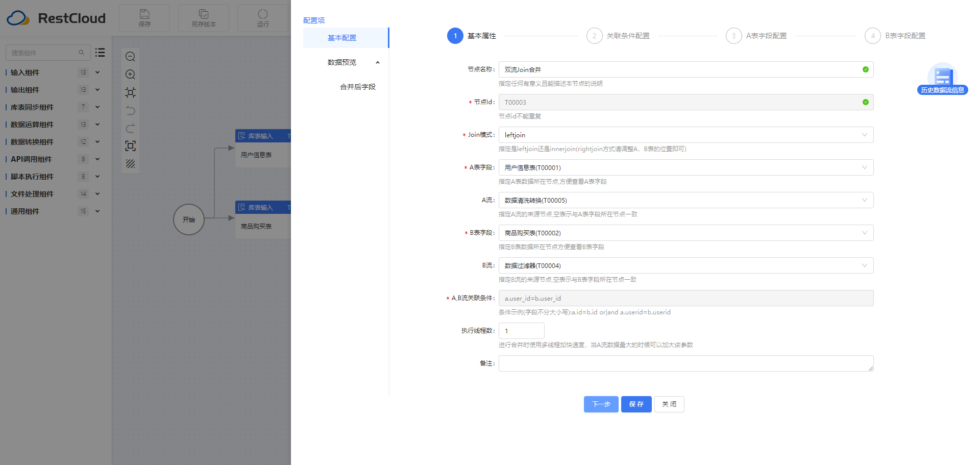
Task: Click the 用户信息表 库表输入 node icon
Action: tap(242, 136)
